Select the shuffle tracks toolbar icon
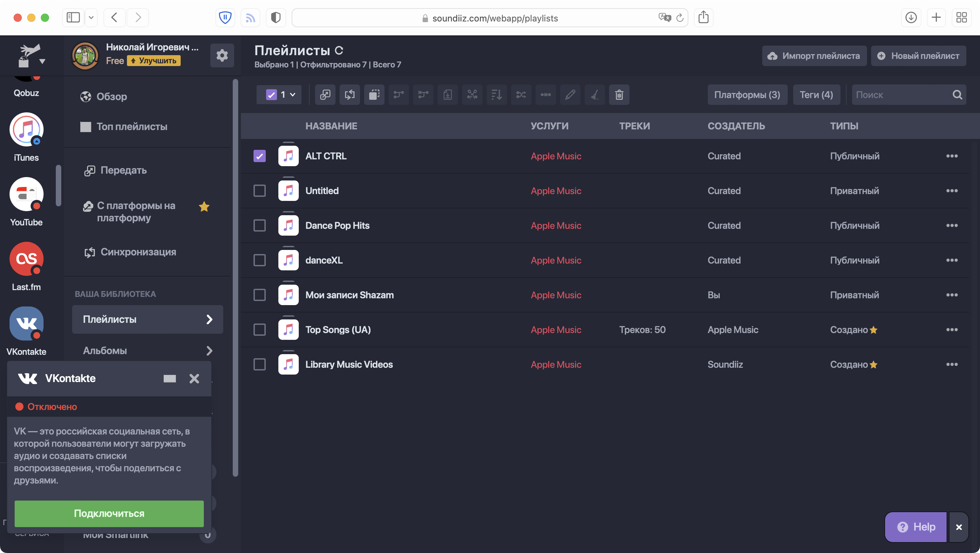The height and width of the screenshot is (553, 980). (521, 95)
